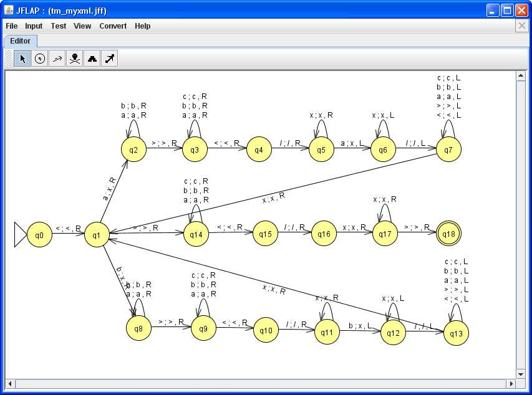This screenshot has height=395, width=532.
Task: Click state q1 in the diagram
Action: click(x=97, y=235)
